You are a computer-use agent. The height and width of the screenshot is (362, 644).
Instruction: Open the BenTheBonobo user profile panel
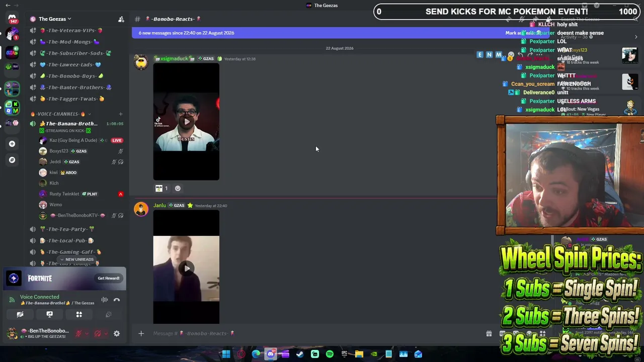point(38,333)
